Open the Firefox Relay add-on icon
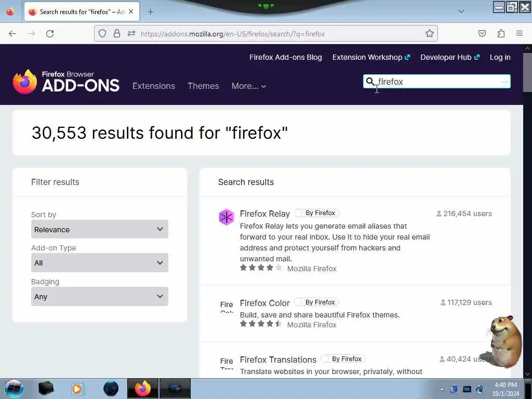 227,217
